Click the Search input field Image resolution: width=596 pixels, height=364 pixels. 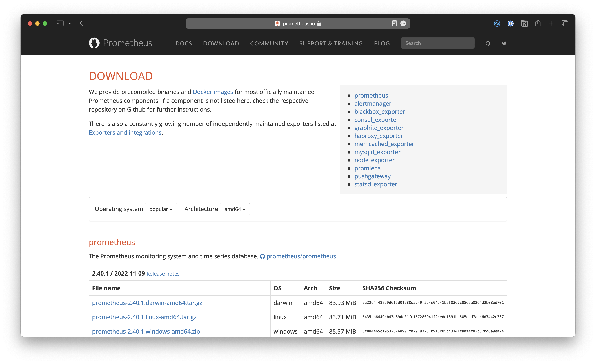click(437, 43)
